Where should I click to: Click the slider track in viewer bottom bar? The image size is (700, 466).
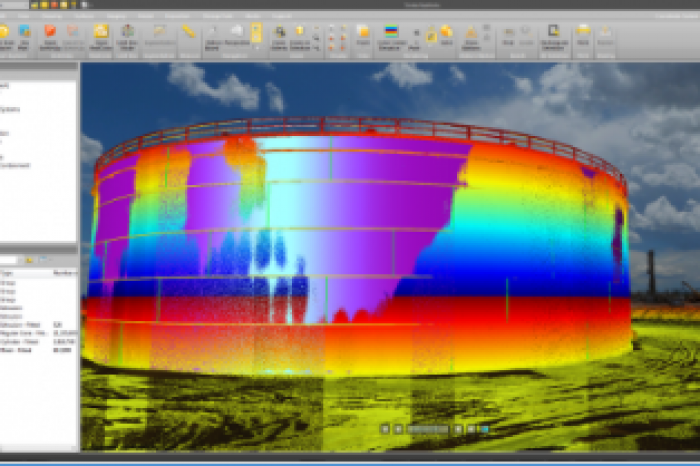(x=427, y=428)
